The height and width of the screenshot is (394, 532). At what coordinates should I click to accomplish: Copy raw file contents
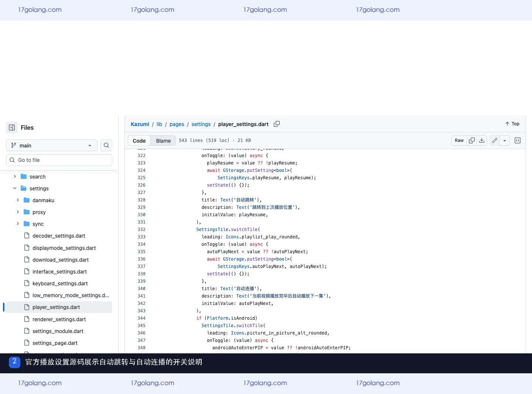[x=472, y=140]
